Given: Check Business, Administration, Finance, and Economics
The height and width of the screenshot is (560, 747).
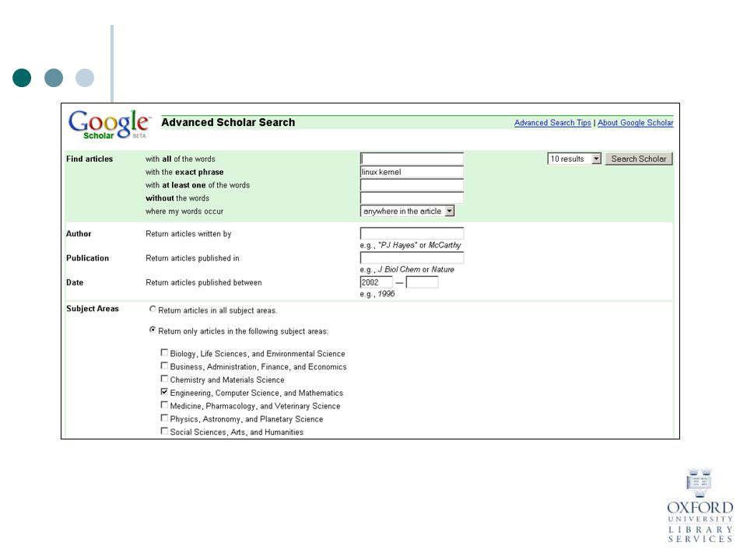Looking at the screenshot, I should coord(164,366).
